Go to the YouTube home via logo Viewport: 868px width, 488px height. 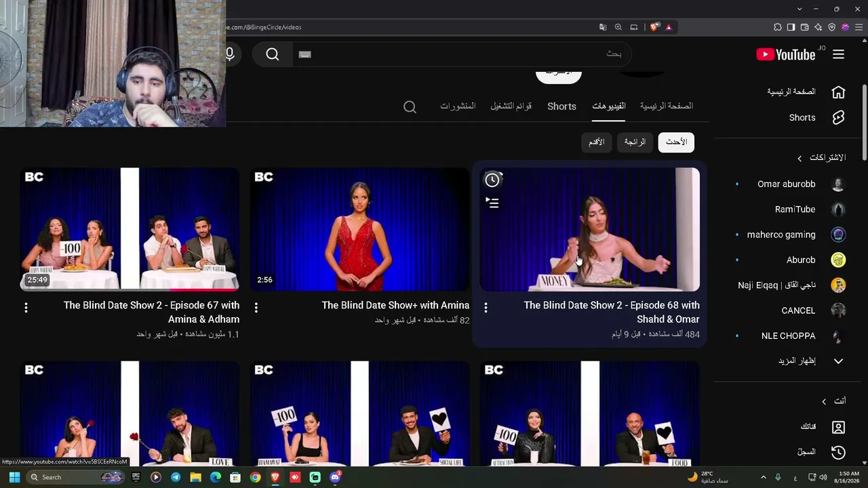[786, 55]
